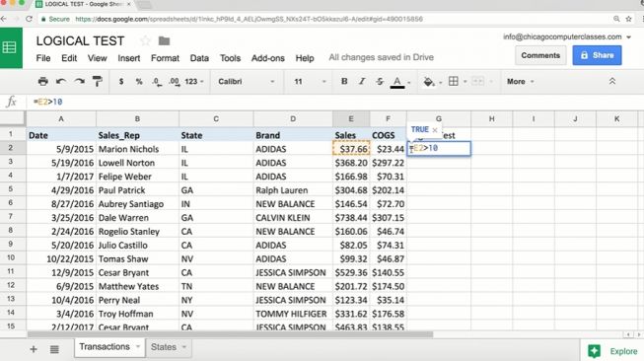Image resolution: width=644 pixels, height=361 pixels.
Task: Open Google Sheets home icon
Action: 10,47
